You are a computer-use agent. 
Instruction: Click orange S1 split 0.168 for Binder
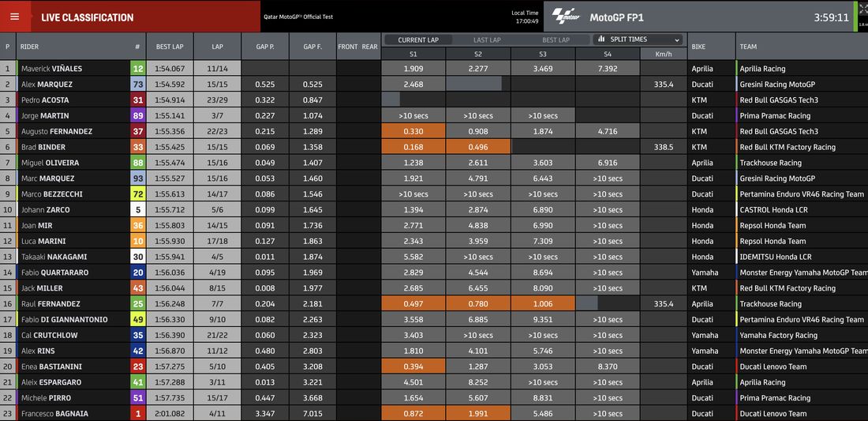click(x=413, y=148)
